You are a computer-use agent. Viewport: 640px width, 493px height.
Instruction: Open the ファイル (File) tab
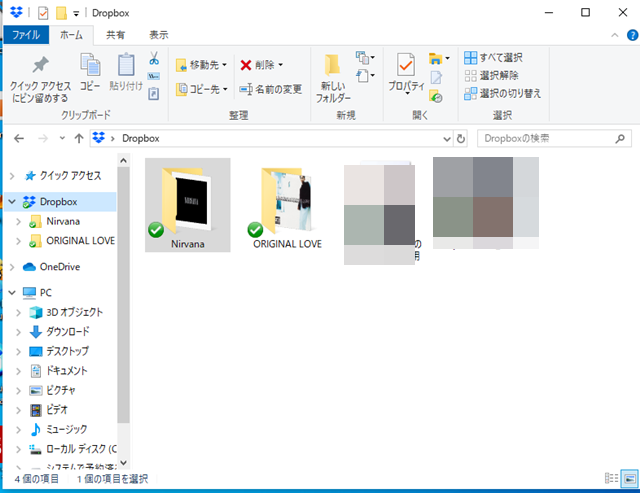[x=26, y=35]
